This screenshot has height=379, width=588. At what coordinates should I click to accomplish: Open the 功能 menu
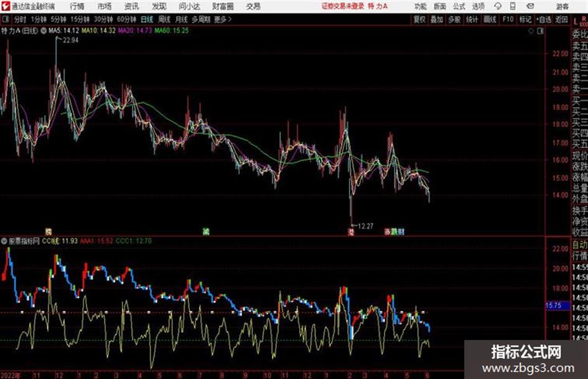click(421, 6)
